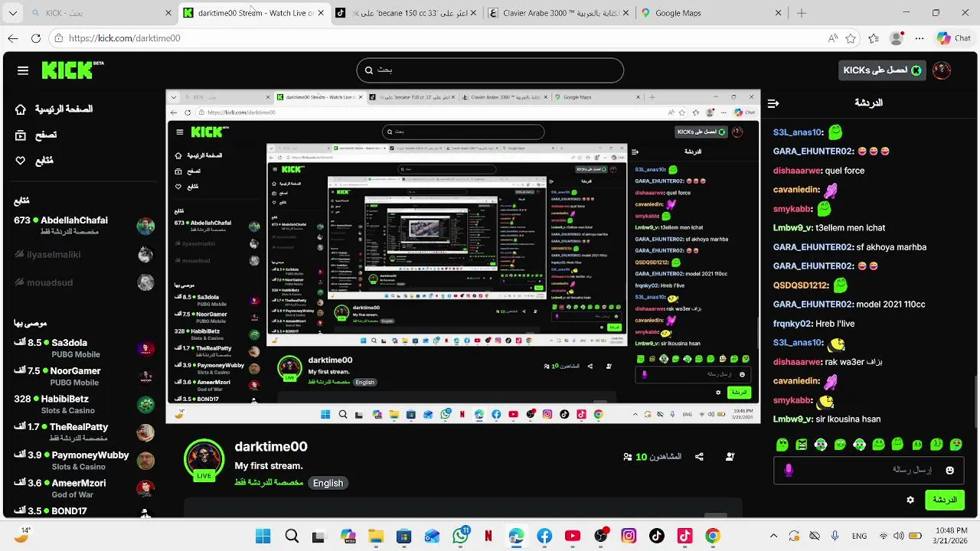Collapse the chat panel arrow icon
This screenshot has height=551, width=980.
point(773,103)
